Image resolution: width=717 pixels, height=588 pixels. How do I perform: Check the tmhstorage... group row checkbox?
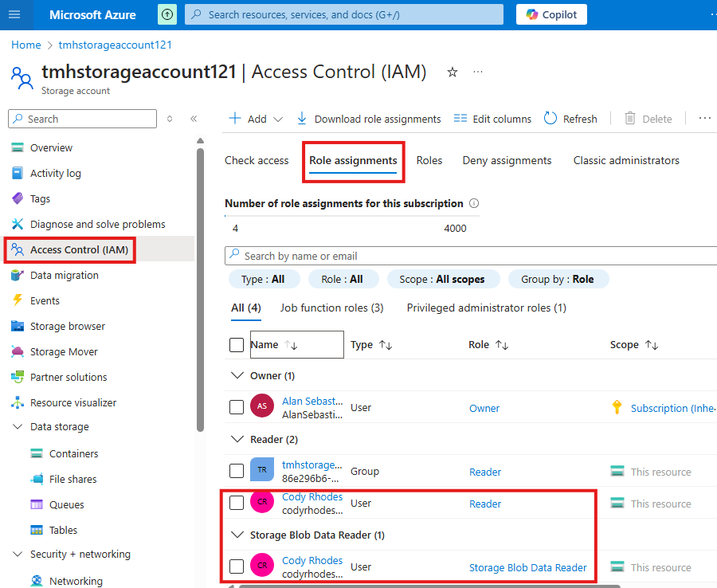237,471
